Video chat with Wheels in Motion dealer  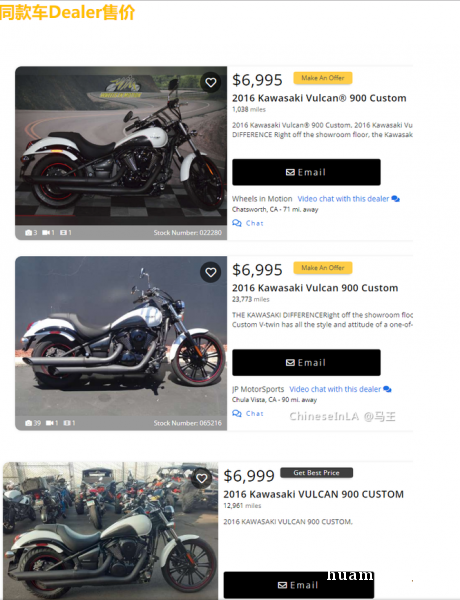348,199
